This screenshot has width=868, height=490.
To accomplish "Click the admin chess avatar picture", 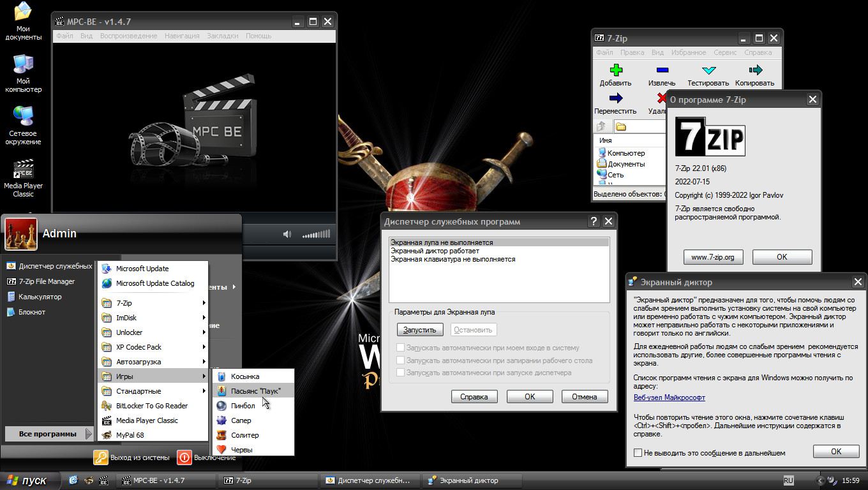I will coord(21,234).
